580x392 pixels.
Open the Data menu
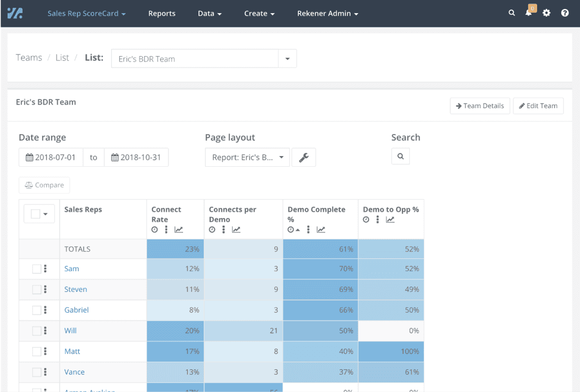pos(210,14)
